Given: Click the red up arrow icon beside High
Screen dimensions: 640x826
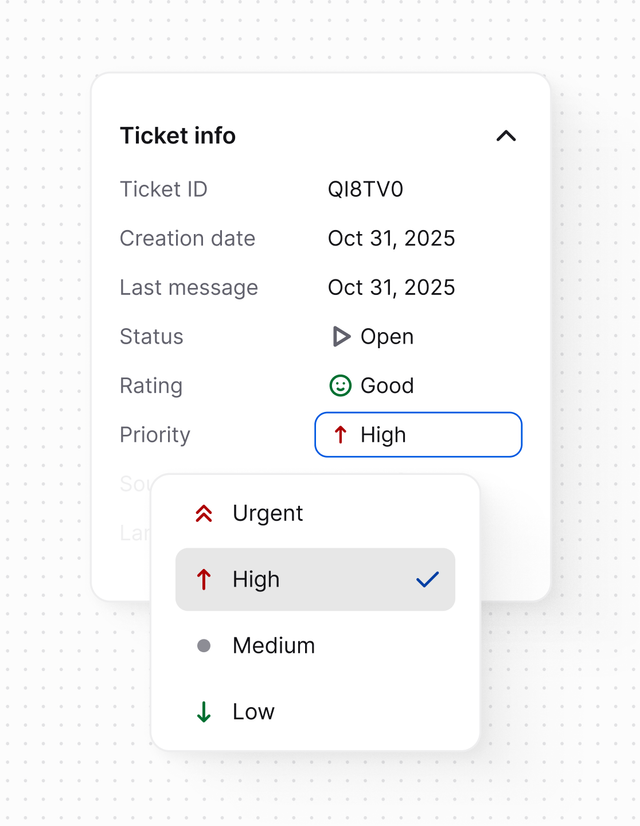Looking at the screenshot, I should tap(205, 579).
